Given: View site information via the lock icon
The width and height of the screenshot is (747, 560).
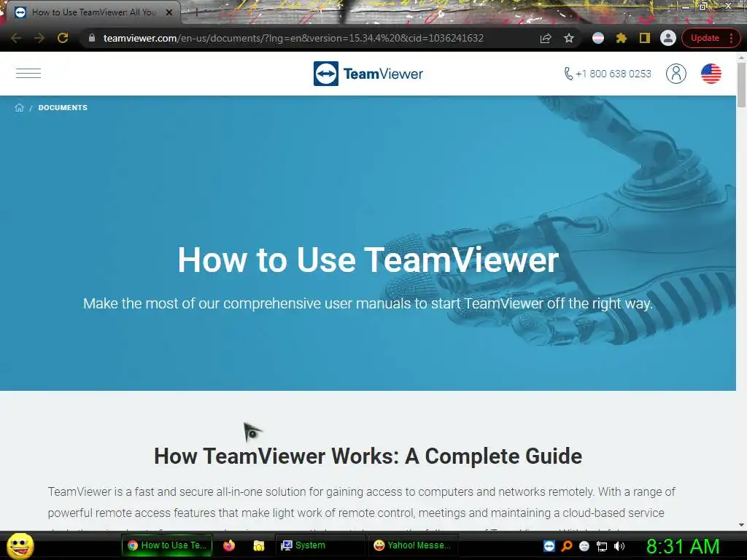Looking at the screenshot, I should pos(92,38).
